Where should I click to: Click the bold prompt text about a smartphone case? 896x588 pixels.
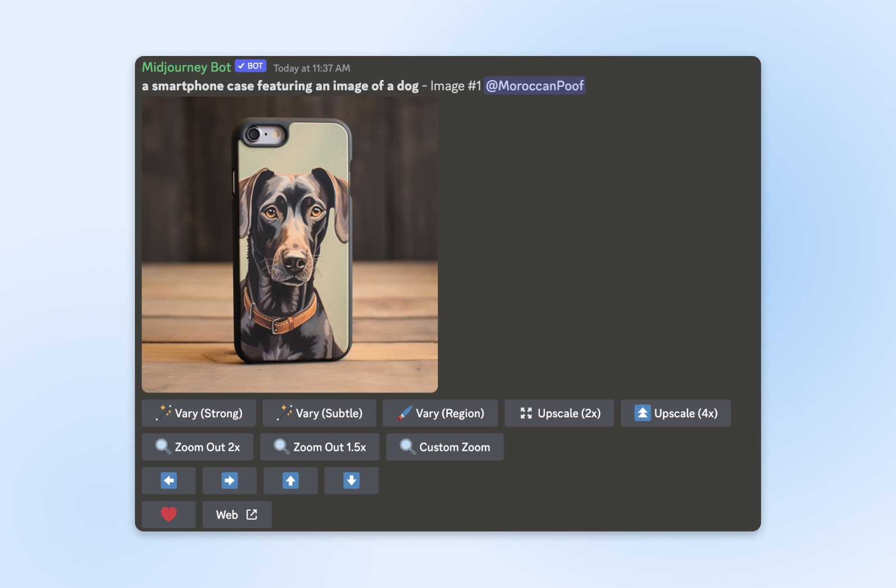(280, 86)
